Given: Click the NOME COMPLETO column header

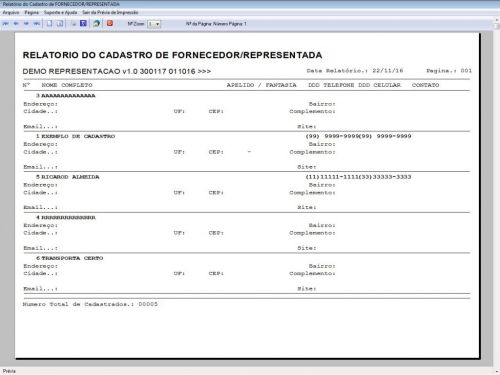Looking at the screenshot, I should [x=67, y=85].
